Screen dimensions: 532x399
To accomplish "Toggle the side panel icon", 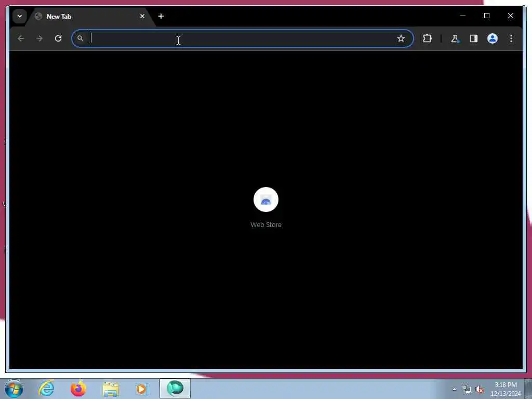I will pos(474,38).
